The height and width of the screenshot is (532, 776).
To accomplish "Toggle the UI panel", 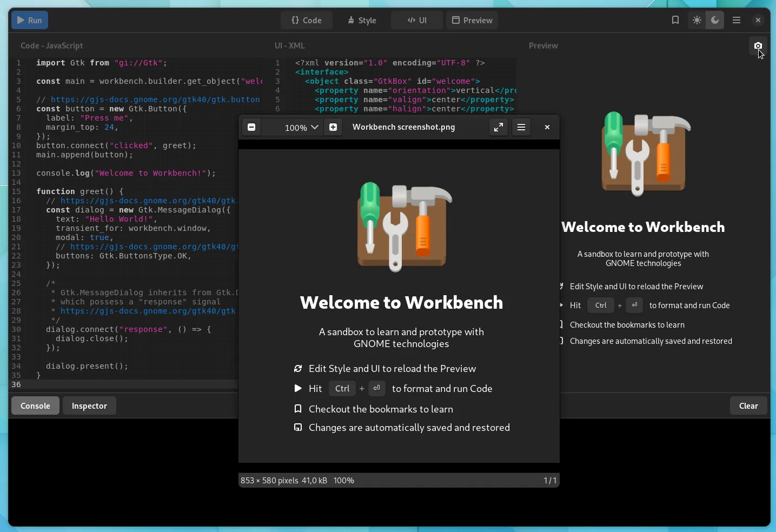I will [x=417, y=21].
